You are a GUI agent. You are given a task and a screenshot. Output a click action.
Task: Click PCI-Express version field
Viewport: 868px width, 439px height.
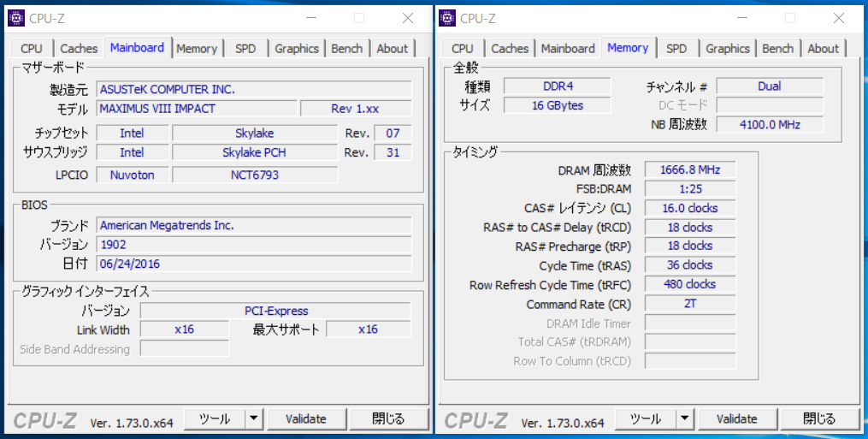point(275,311)
